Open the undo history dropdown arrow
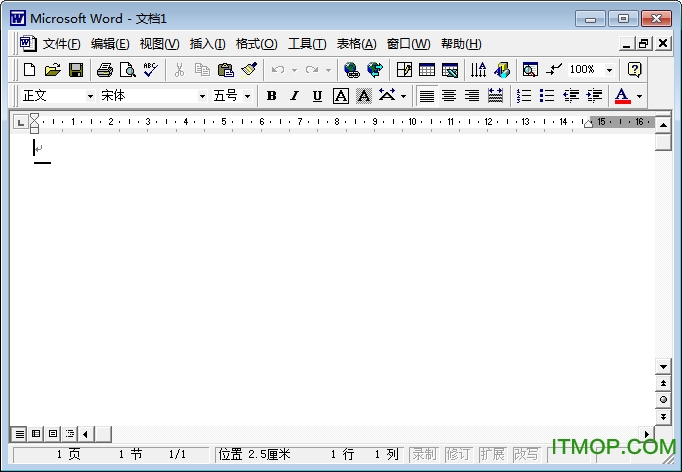This screenshot has width=682, height=472. tap(294, 70)
